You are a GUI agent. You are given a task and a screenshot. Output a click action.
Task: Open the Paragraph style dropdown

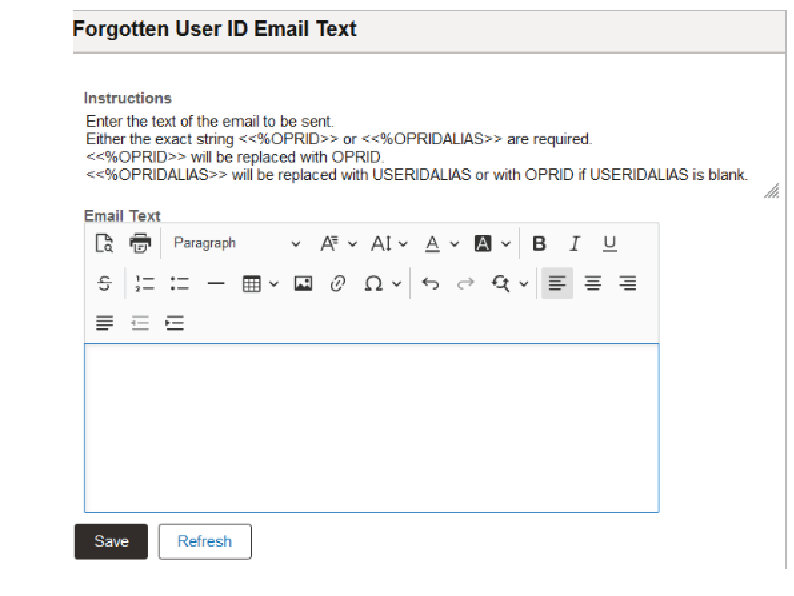[x=236, y=243]
